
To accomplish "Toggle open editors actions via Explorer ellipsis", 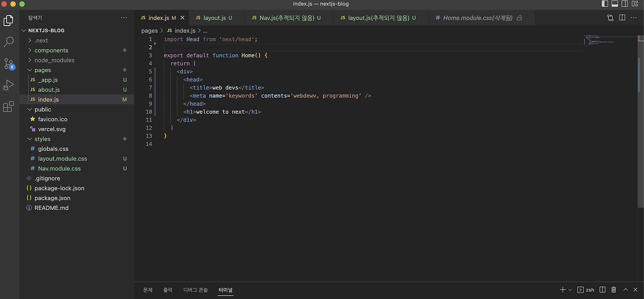I will point(124,17).
